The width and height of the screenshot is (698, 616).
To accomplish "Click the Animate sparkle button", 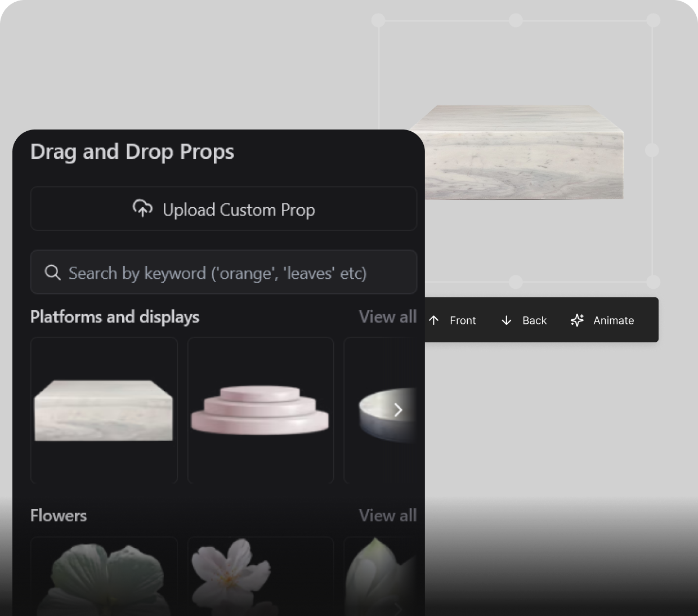I will [x=602, y=320].
